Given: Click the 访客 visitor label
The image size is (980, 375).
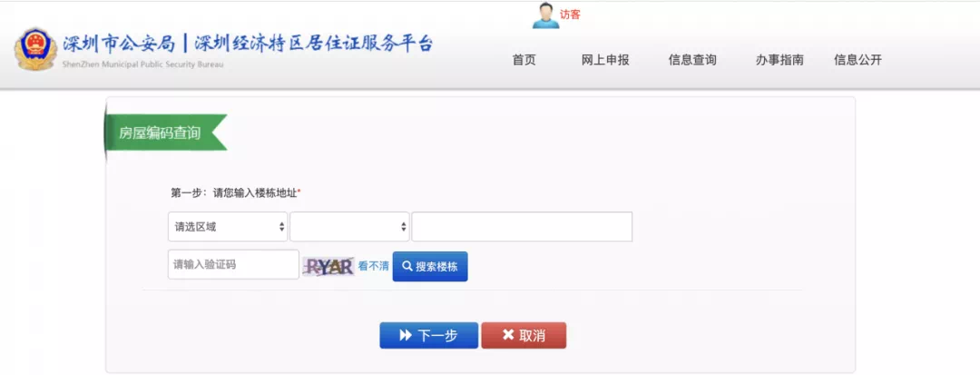Looking at the screenshot, I should [x=570, y=15].
